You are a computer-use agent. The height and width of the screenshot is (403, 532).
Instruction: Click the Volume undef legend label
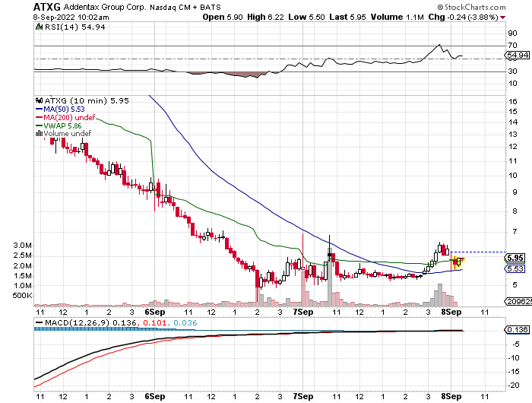coord(67,133)
